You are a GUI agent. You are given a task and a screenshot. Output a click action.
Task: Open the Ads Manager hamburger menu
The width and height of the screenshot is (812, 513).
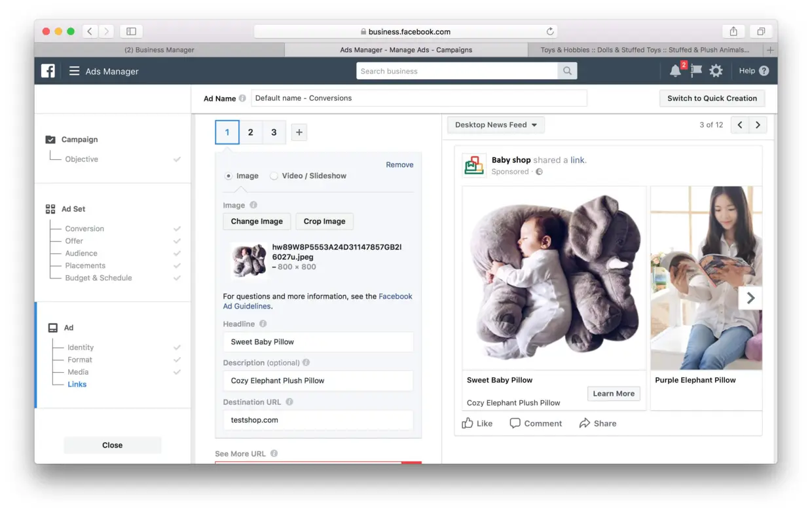point(74,71)
